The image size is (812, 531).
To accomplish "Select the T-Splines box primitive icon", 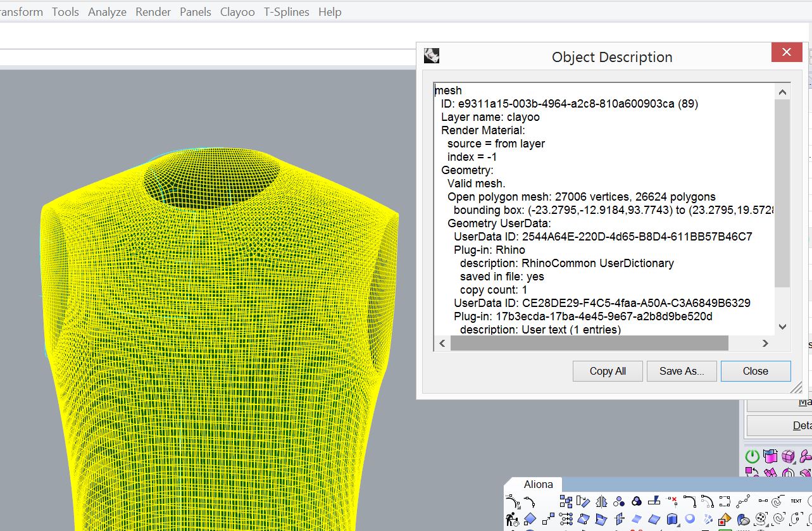I will [788, 456].
